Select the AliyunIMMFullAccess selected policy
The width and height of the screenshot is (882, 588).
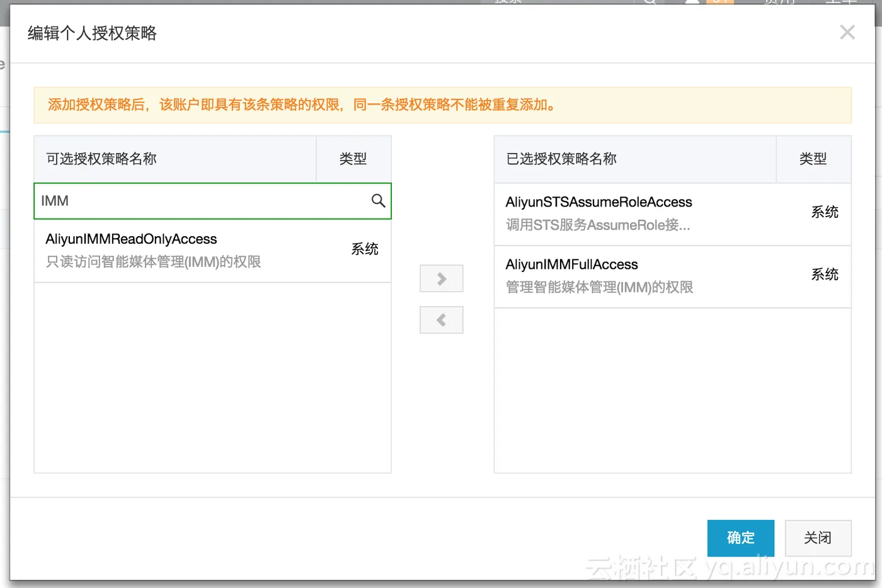[672, 276]
